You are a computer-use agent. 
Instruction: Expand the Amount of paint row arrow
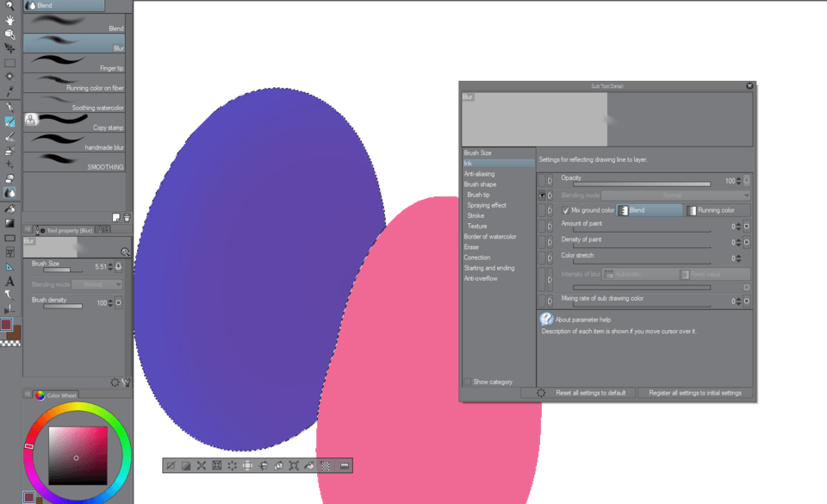[550, 227]
